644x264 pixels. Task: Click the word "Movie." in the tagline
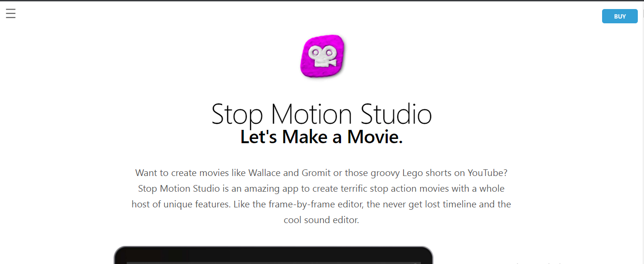click(375, 137)
